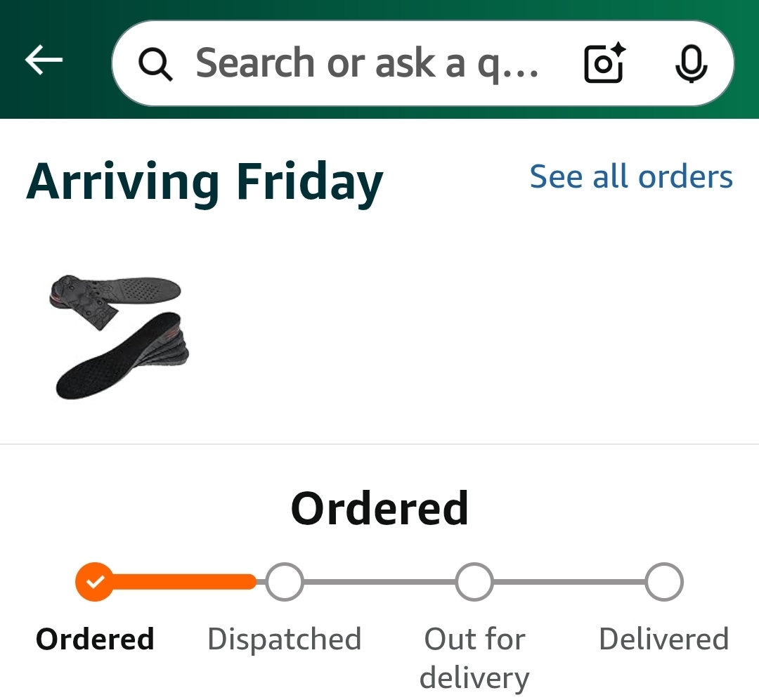Click the magnifying glass search icon
The width and height of the screenshot is (759, 700).
tap(155, 64)
